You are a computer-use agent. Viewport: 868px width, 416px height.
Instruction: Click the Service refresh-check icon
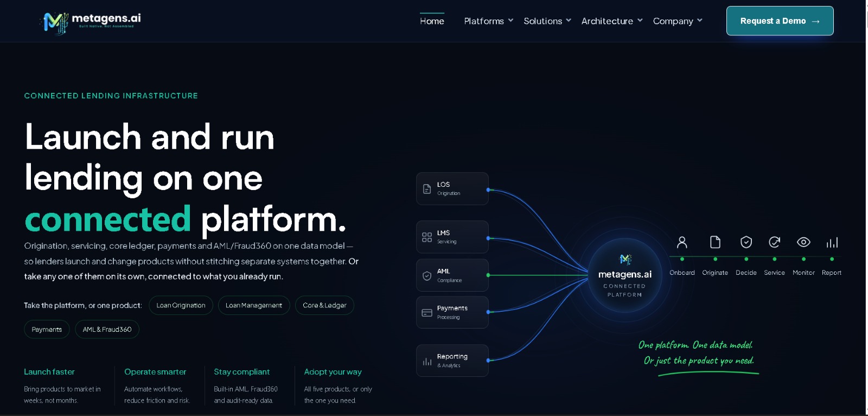pos(774,242)
